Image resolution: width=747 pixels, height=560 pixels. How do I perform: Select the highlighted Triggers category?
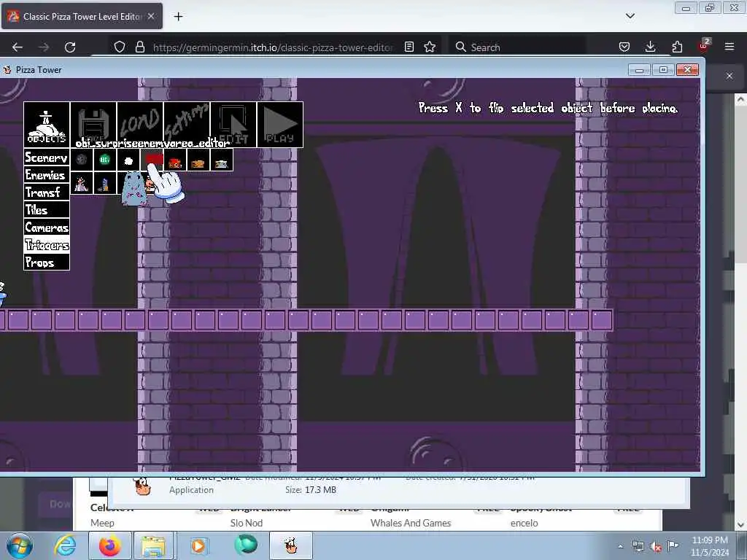coord(47,245)
